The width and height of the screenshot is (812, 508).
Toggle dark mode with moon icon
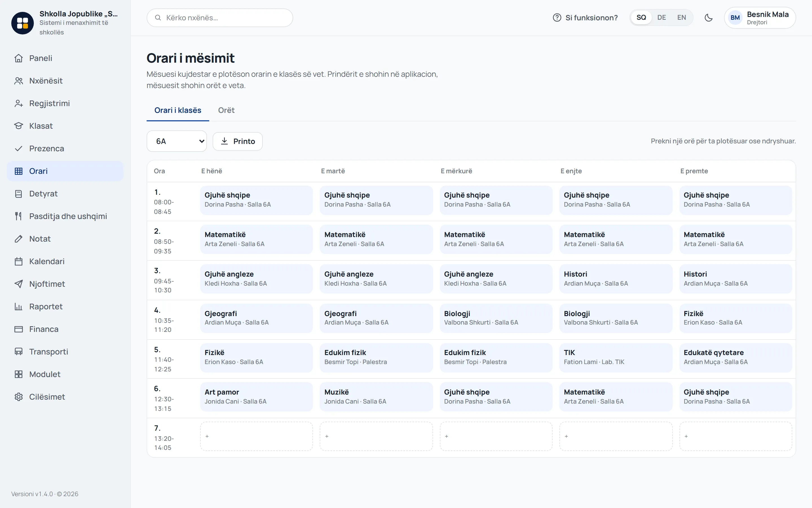pos(708,18)
